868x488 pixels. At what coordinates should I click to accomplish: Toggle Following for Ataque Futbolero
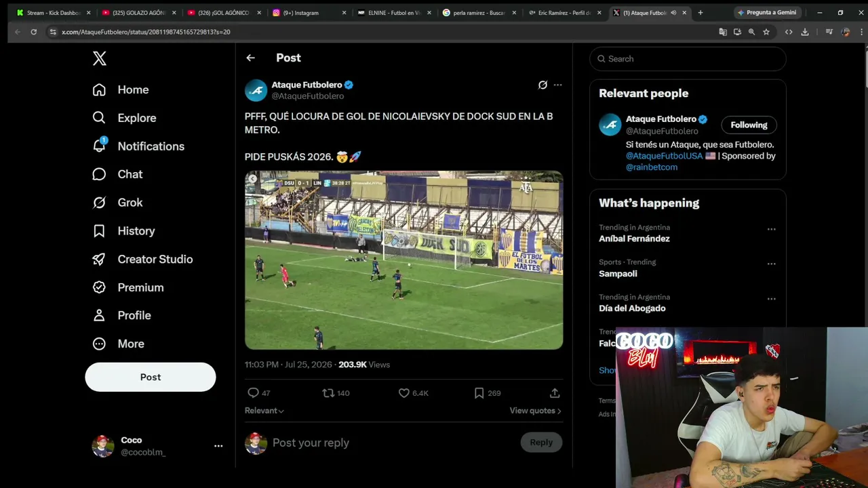click(749, 125)
